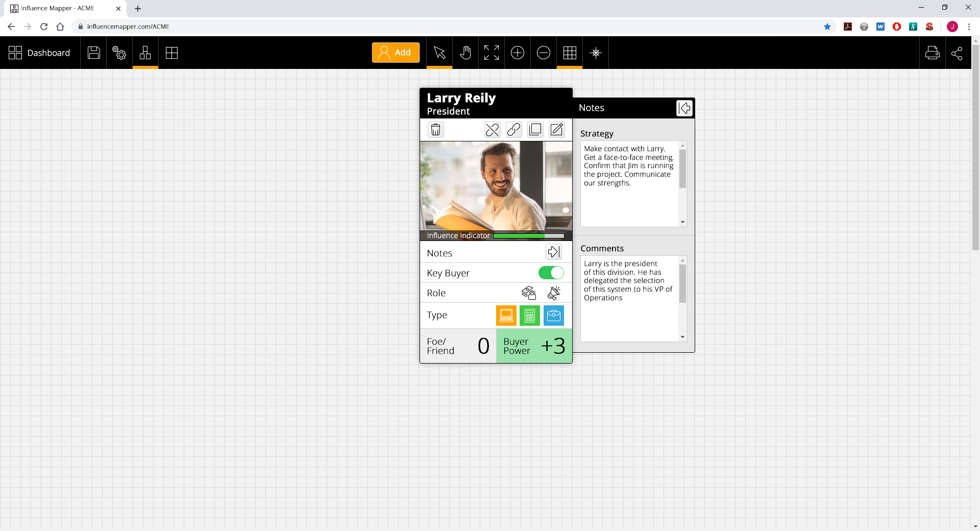Click the Strategy scrollbar down arrow
The height and width of the screenshot is (531, 980).
[682, 222]
